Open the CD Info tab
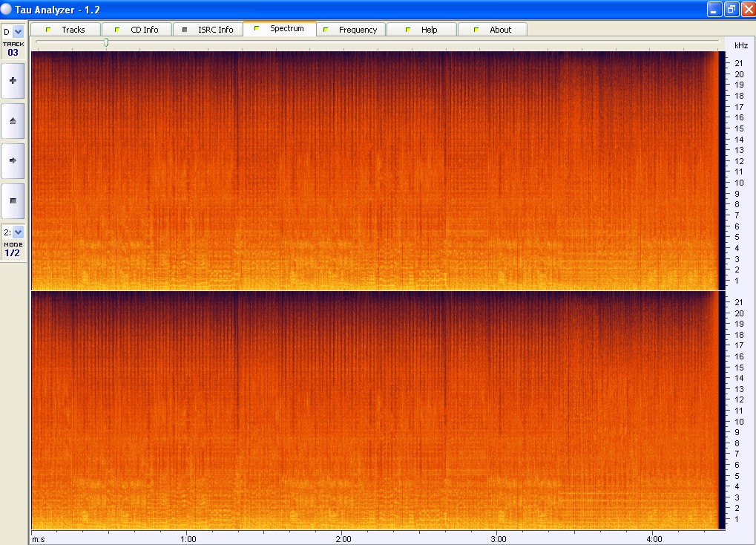The image size is (756, 545). pos(137,30)
